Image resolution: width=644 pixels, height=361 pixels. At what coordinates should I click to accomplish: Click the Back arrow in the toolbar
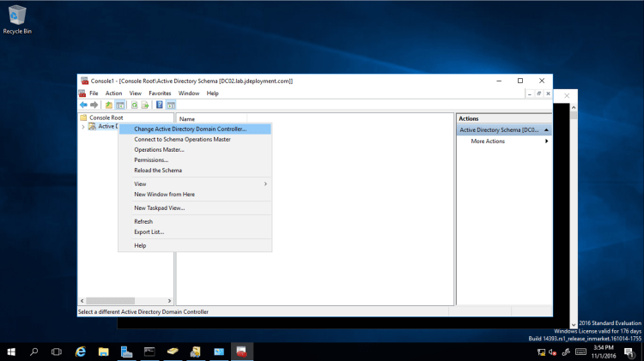[83, 105]
